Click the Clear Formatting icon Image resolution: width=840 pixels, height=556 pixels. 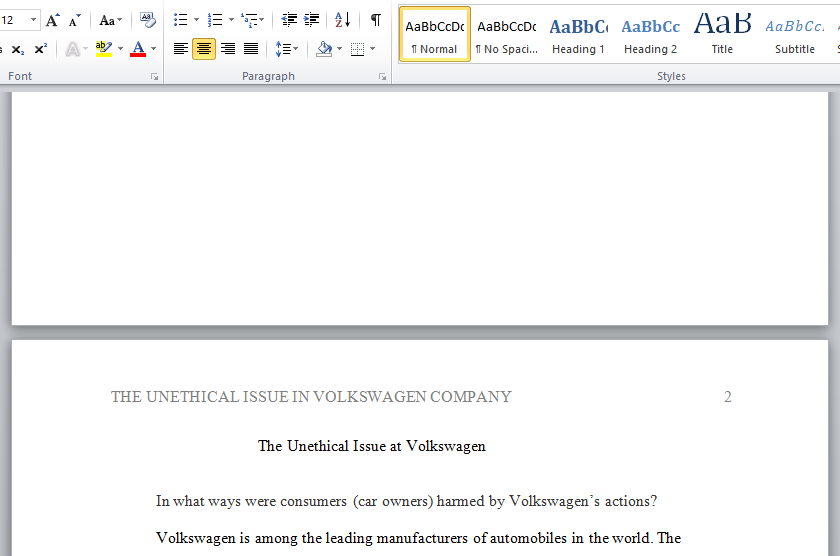147,20
